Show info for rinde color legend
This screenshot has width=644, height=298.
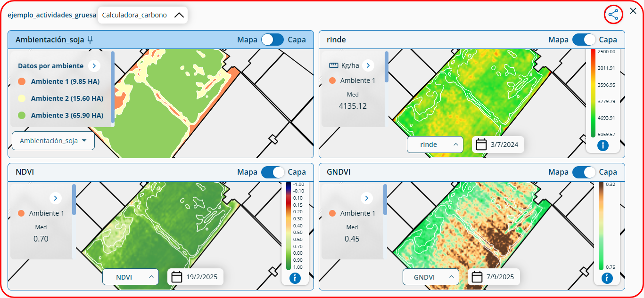tap(603, 145)
